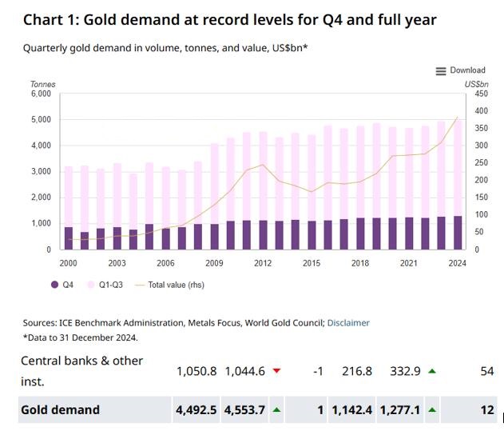Select the Gold demand table row label
The width and height of the screenshot is (504, 431).
tap(60, 409)
